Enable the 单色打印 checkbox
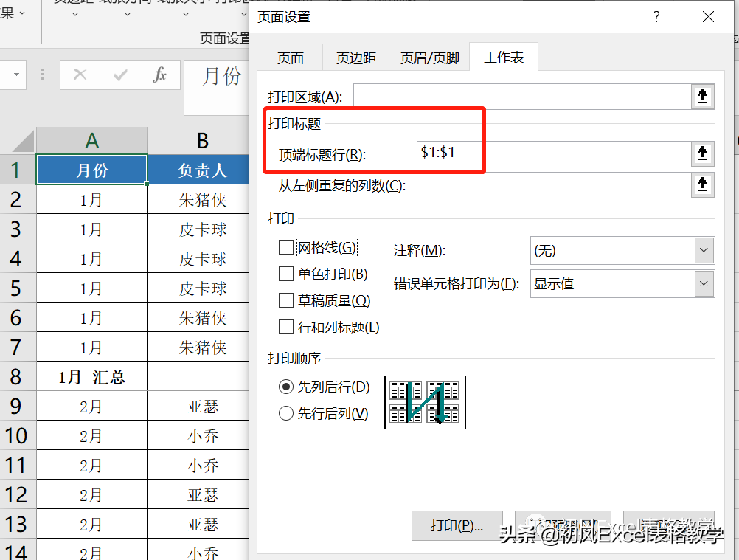The height and width of the screenshot is (560, 739). (x=286, y=274)
